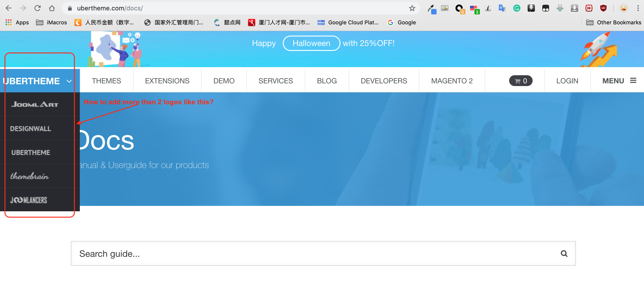This screenshot has width=644, height=305.
Task: Collapse the UBERTHEME brand dropdown chevron
Action: pyautogui.click(x=69, y=81)
